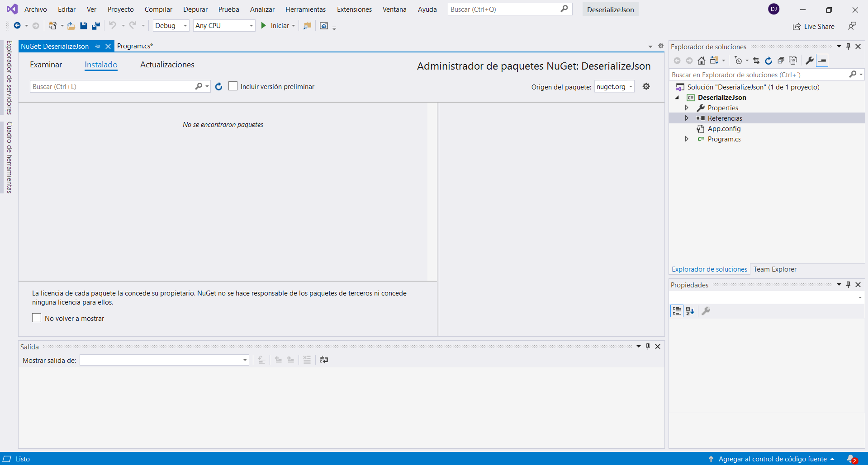
Task: Click the Home icon in Solution Explorer
Action: coord(701,61)
